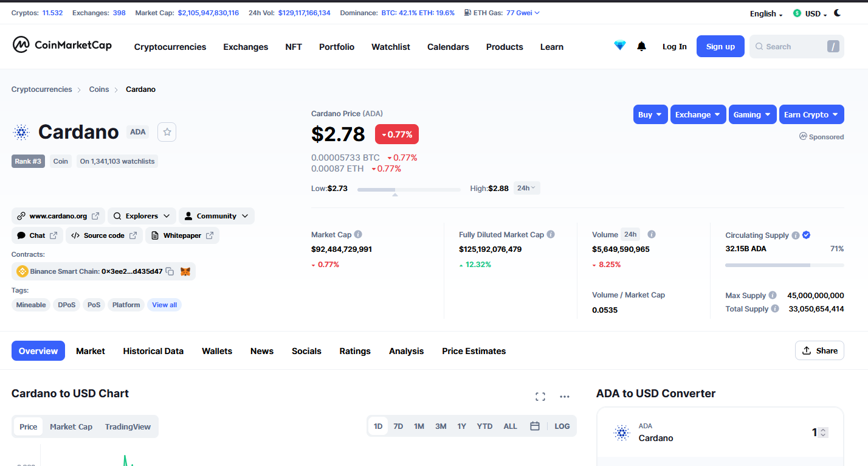This screenshot has height=466, width=868.
Task: Open the Socials tab
Action: 306,351
